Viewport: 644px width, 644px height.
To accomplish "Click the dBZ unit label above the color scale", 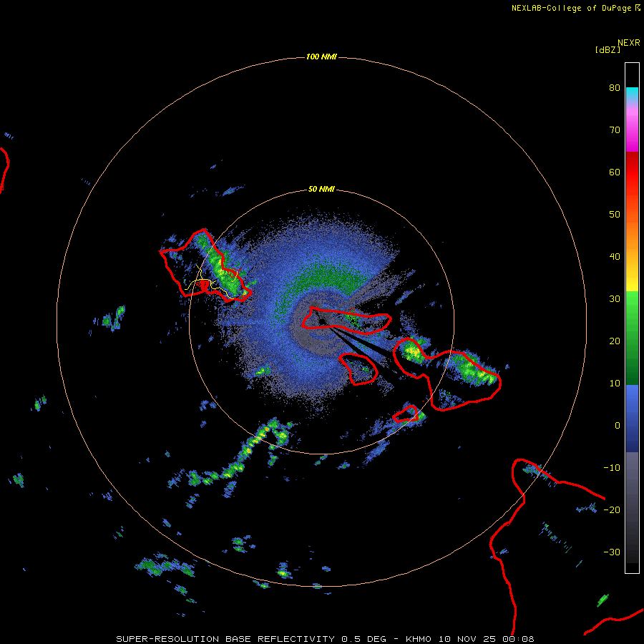I will pos(608,50).
